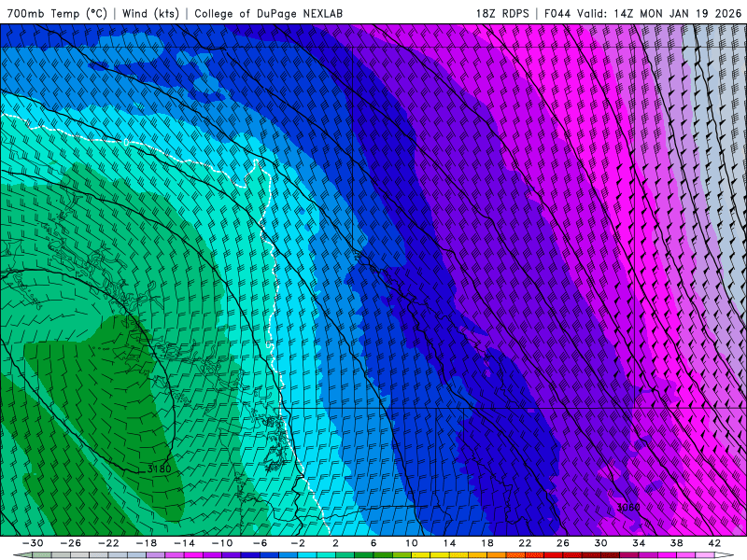
Task: Click the "14Z" valid time text
Action: (x=624, y=13)
